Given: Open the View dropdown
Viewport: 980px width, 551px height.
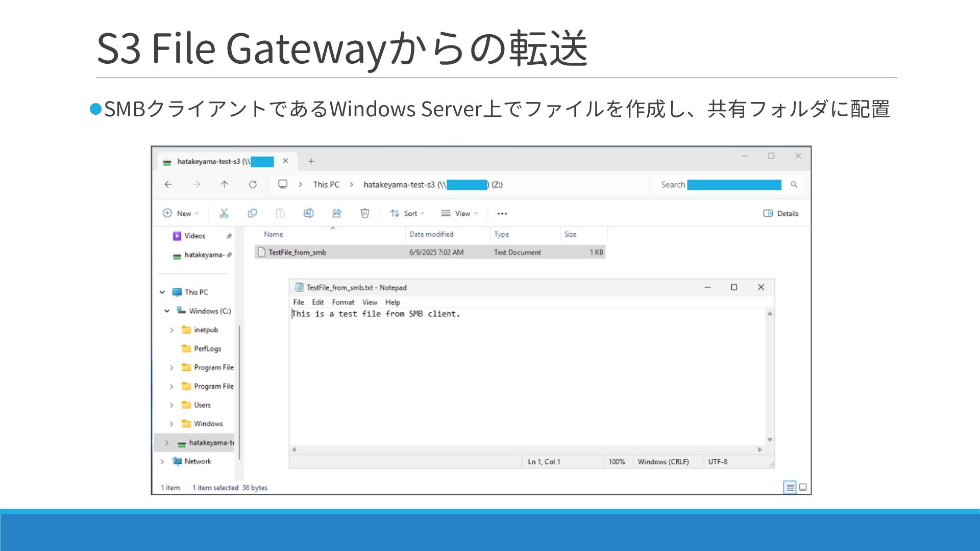Looking at the screenshot, I should pos(459,213).
